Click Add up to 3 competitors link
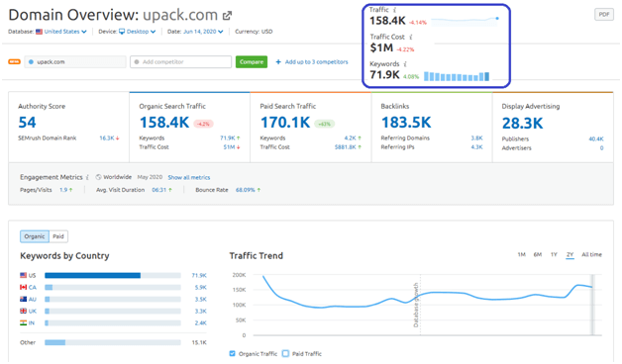This screenshot has height=364, width=622. tap(316, 61)
